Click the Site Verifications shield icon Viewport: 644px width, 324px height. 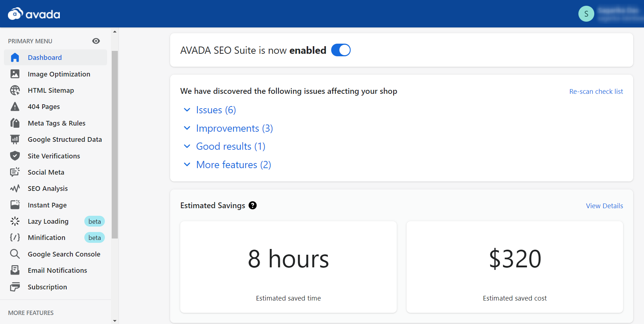pos(15,156)
